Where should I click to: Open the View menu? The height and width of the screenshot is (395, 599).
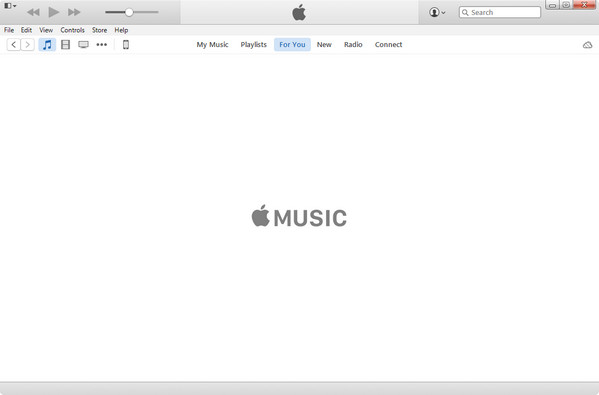point(46,30)
